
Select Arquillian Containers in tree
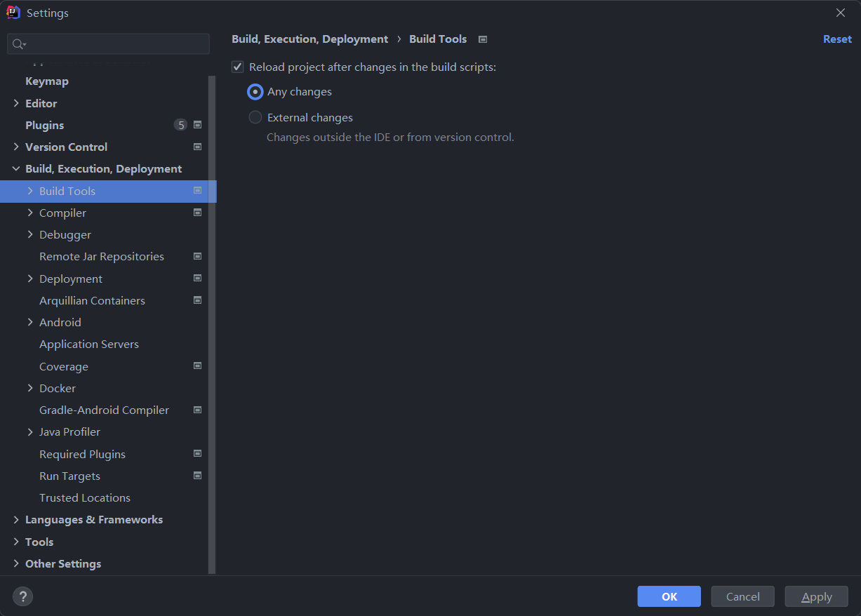tap(92, 300)
